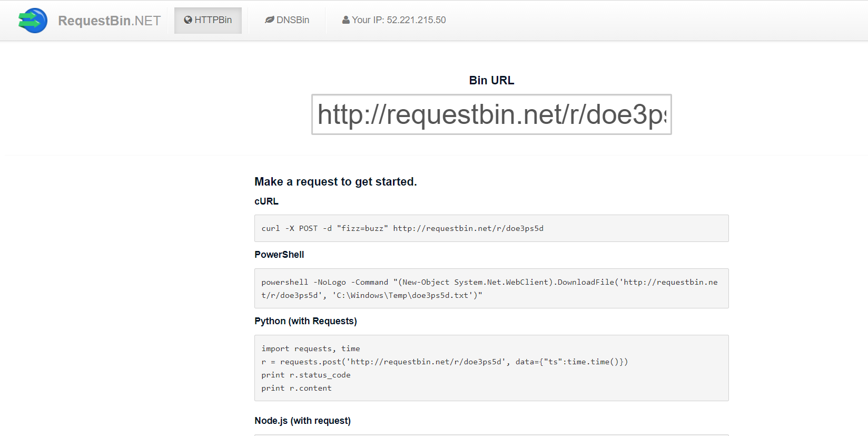Select the Bin URL input field
The image size is (868, 436).
point(491,115)
